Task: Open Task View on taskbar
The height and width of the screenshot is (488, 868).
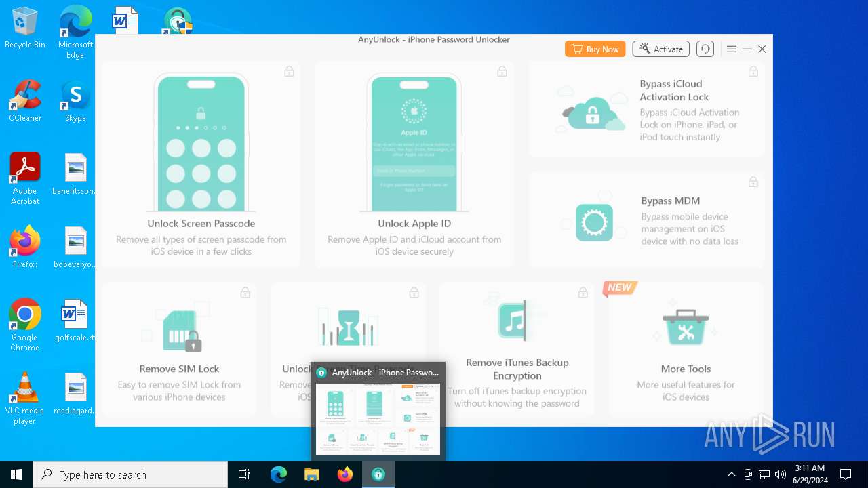Action: click(244, 474)
